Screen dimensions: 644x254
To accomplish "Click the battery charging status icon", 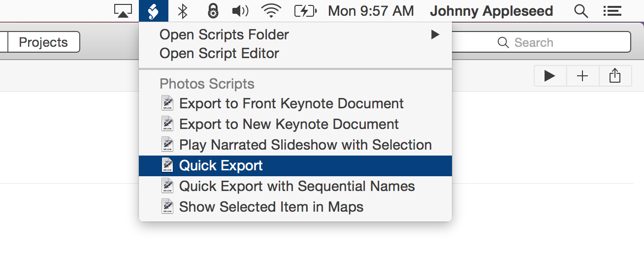I will 305,11.
